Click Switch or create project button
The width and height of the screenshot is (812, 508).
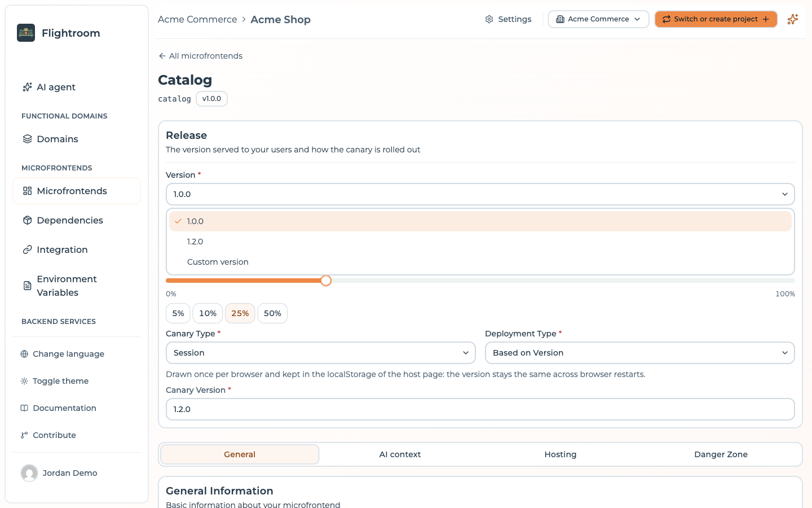[716, 19]
